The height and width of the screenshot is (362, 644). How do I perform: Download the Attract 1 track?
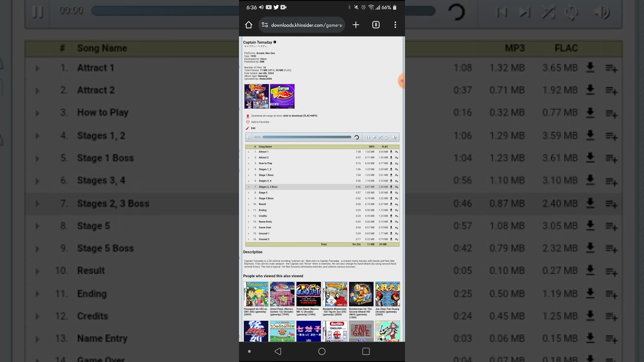(x=391, y=151)
